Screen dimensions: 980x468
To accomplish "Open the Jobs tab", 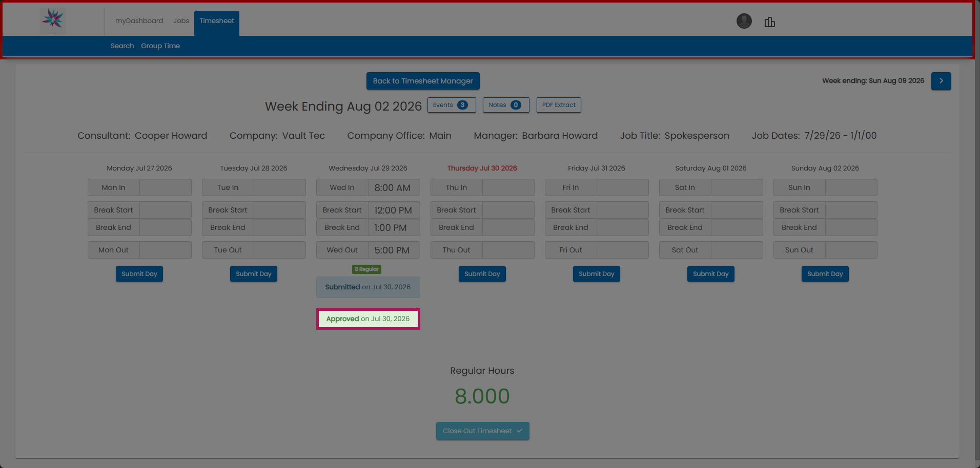I will (181, 21).
